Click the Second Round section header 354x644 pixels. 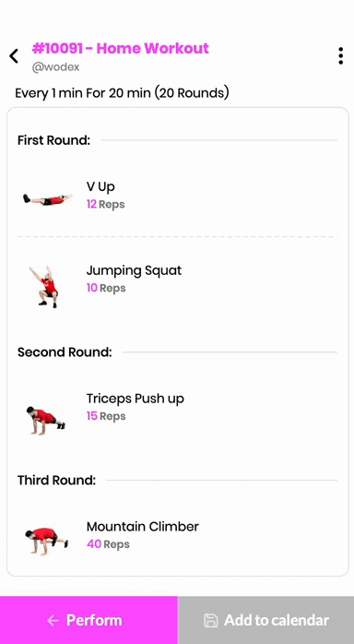(65, 352)
